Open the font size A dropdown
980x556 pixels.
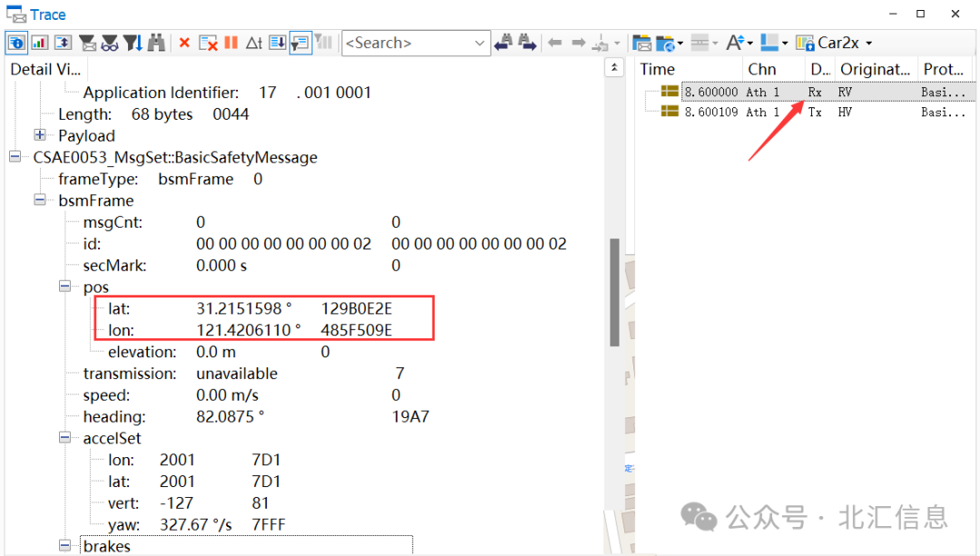[750, 43]
